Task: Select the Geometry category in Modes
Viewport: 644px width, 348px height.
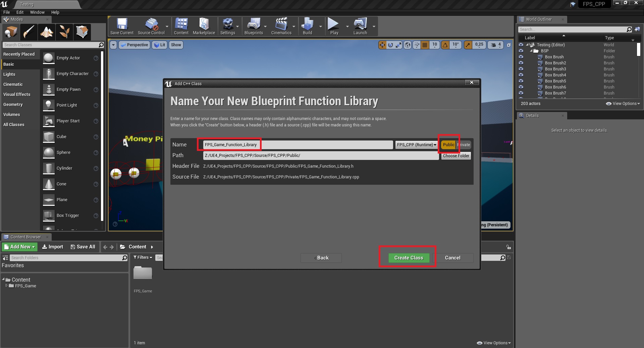Action: click(13, 105)
